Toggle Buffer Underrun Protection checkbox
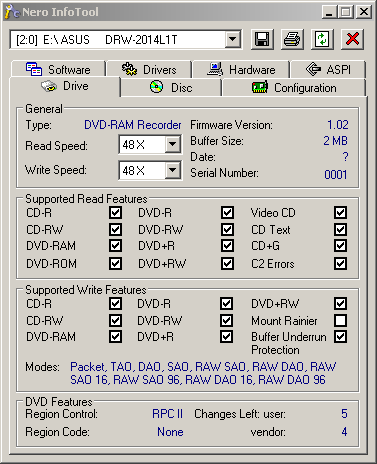377x464 pixels. 340,337
